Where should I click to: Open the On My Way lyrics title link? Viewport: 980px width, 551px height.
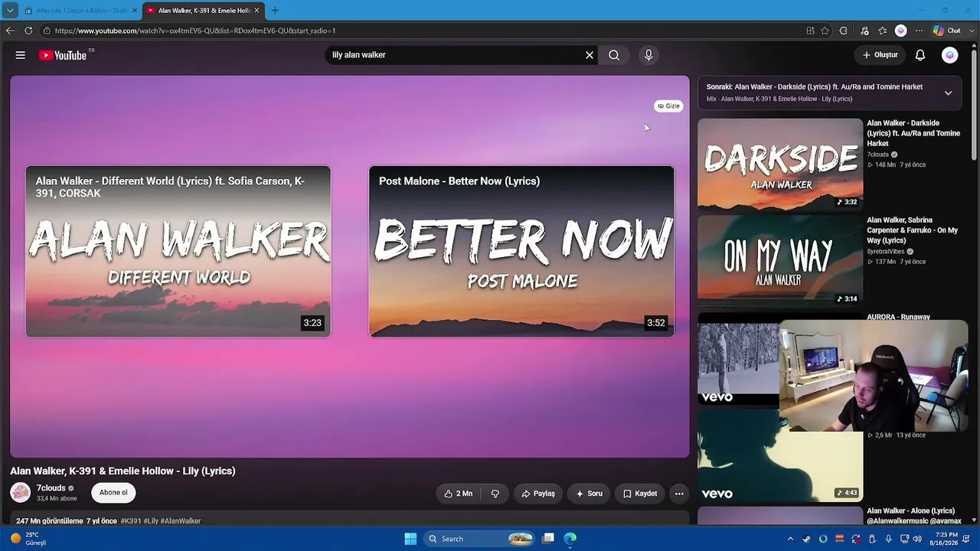913,230
